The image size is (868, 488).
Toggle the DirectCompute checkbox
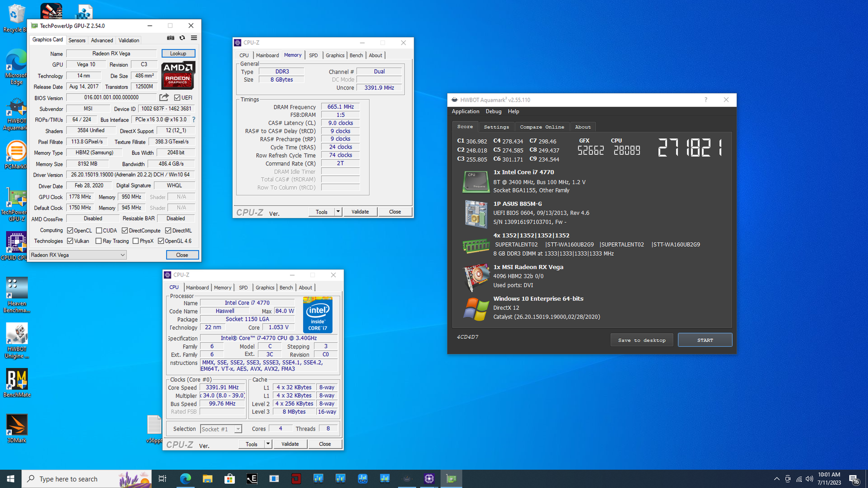point(125,230)
